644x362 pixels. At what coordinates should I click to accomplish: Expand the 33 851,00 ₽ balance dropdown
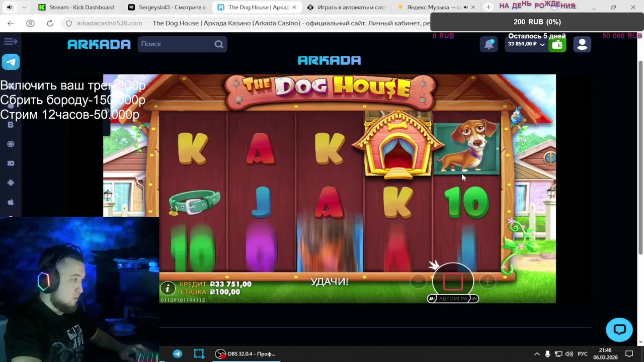coord(526,44)
